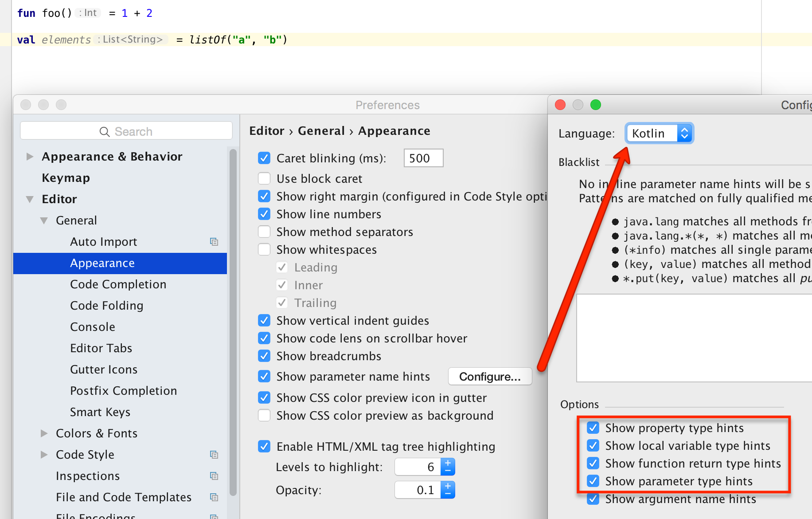Collapse the General tree node
The image size is (812, 519).
coord(44,220)
